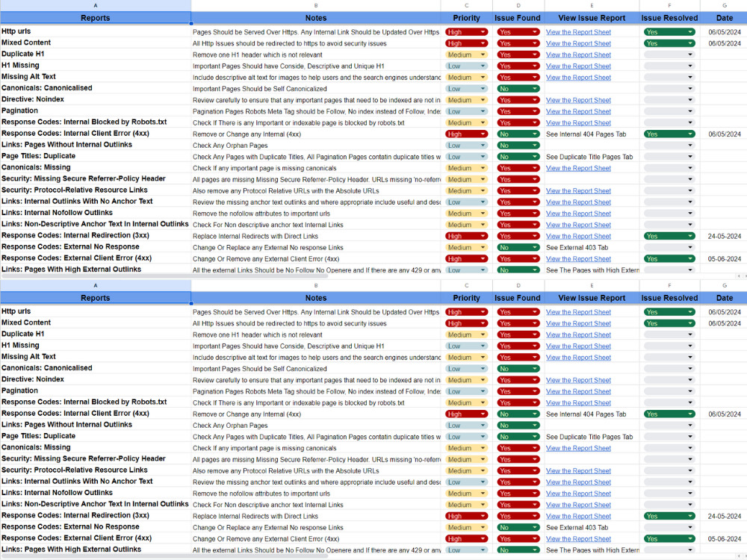Select 'Security: Missing Secure Referrer-Policy Header' in bottom sheet
Viewport: 747px width, 560px height.
pyautogui.click(x=96, y=458)
